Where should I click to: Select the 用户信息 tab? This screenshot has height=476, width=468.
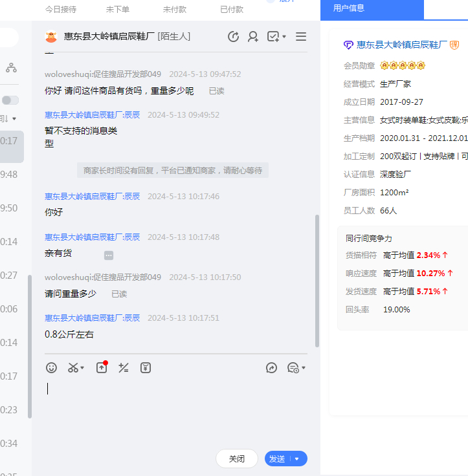tap(349, 8)
